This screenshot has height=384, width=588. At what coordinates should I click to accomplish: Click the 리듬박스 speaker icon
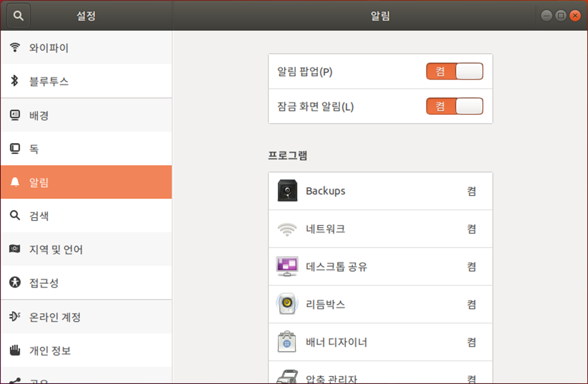[287, 304]
